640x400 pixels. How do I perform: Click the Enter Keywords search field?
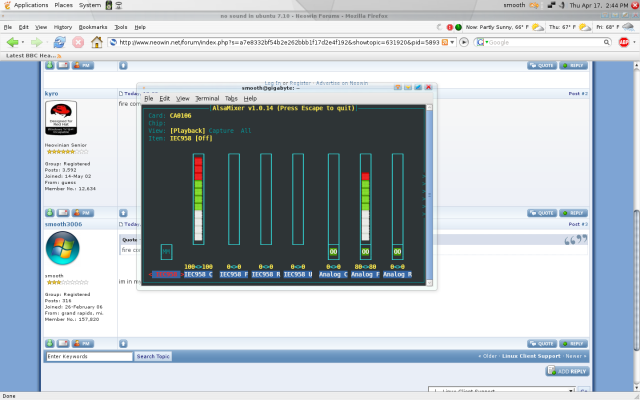pyautogui.click(x=88, y=356)
